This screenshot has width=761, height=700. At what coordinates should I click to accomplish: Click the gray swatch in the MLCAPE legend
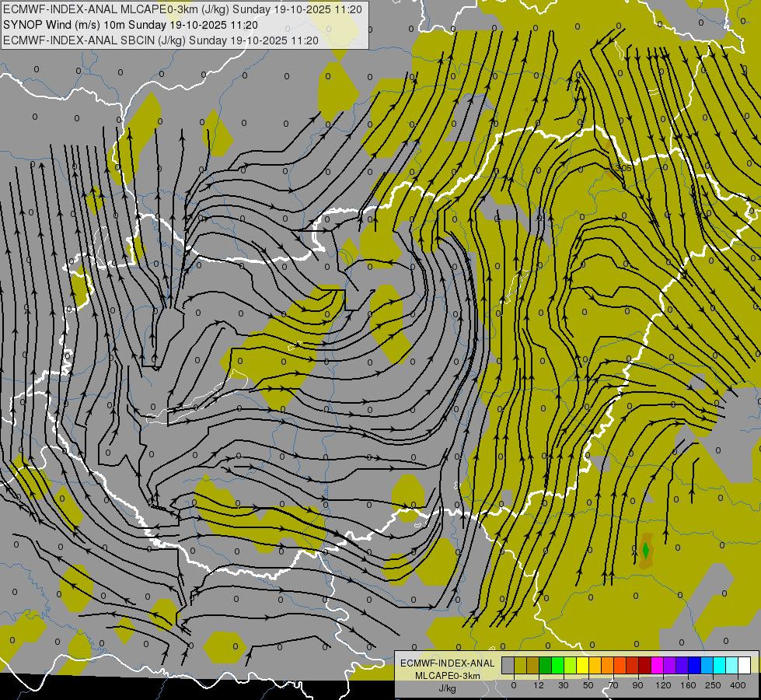point(508,665)
